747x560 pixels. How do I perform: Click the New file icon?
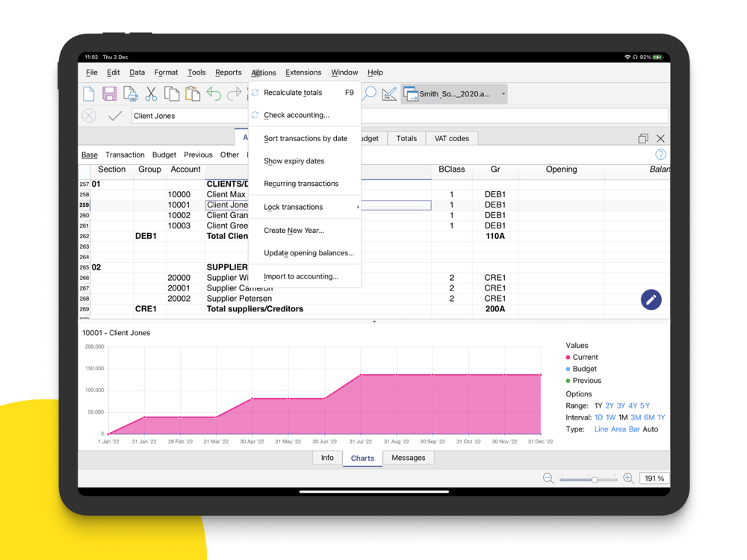[89, 94]
